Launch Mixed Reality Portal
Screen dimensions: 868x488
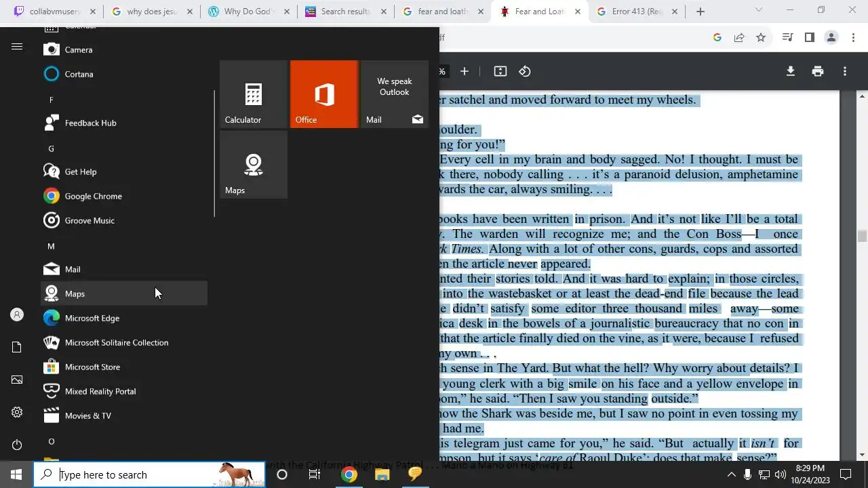point(124,391)
